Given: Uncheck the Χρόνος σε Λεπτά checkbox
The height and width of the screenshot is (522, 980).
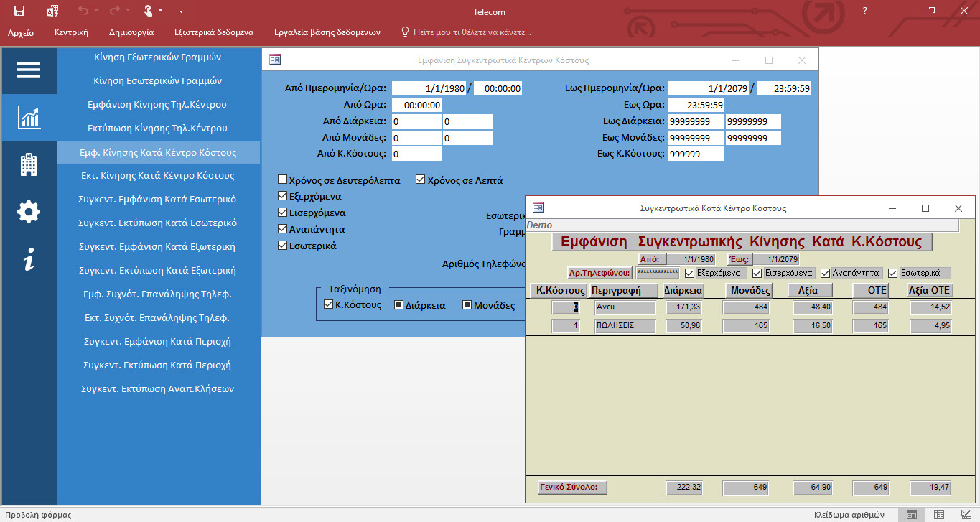Looking at the screenshot, I should coord(421,180).
